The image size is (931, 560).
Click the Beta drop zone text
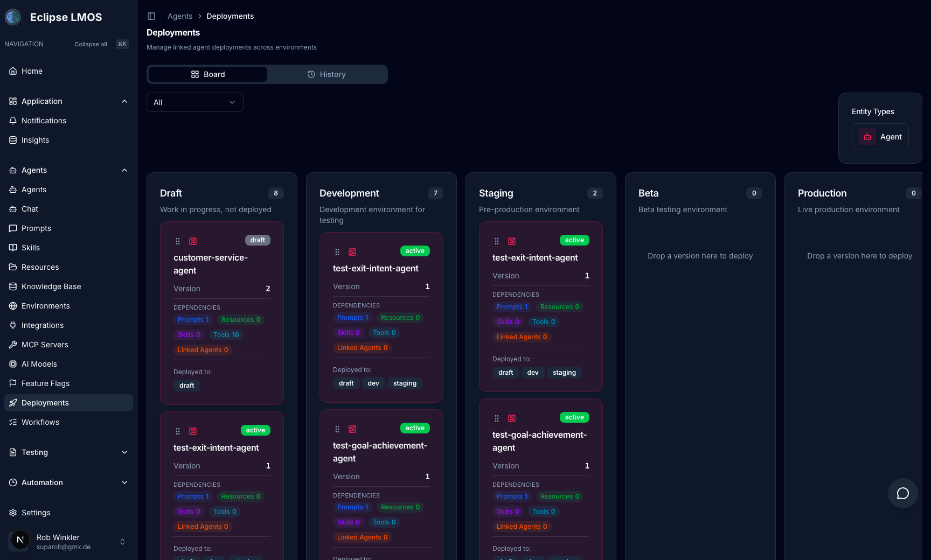(700, 256)
